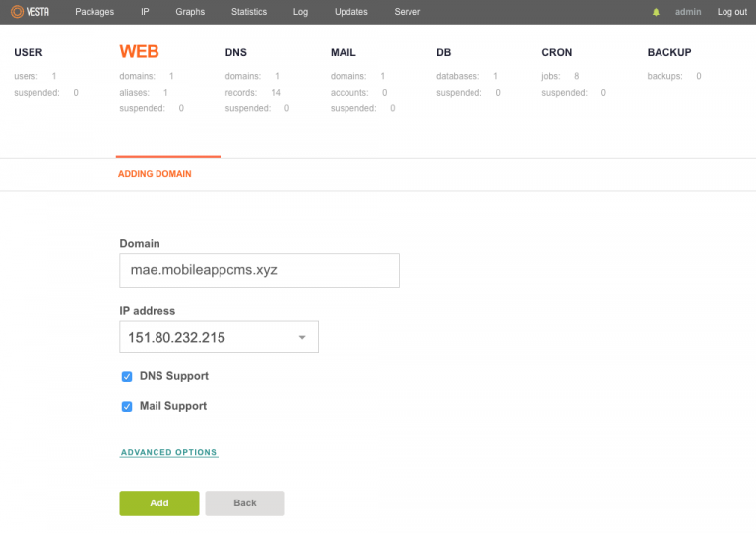Open the notifications bell icon
The width and height of the screenshot is (756, 533).
click(x=657, y=12)
